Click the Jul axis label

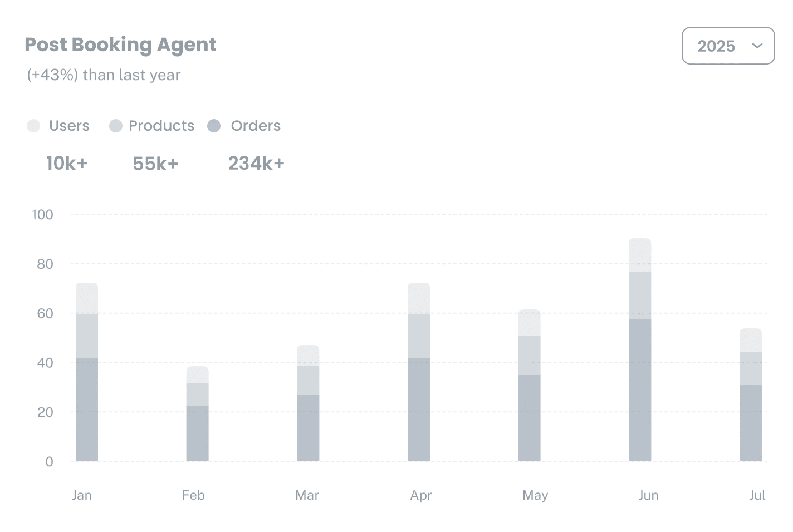click(x=758, y=495)
